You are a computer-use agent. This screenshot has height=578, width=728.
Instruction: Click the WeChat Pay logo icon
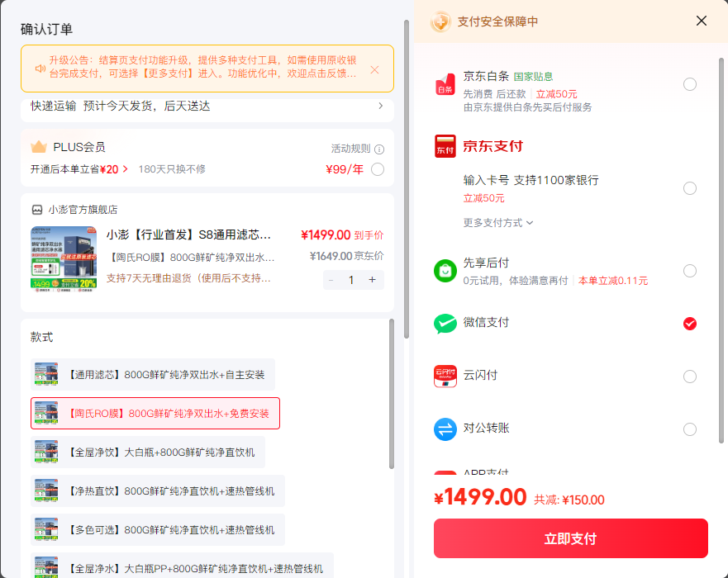point(445,324)
